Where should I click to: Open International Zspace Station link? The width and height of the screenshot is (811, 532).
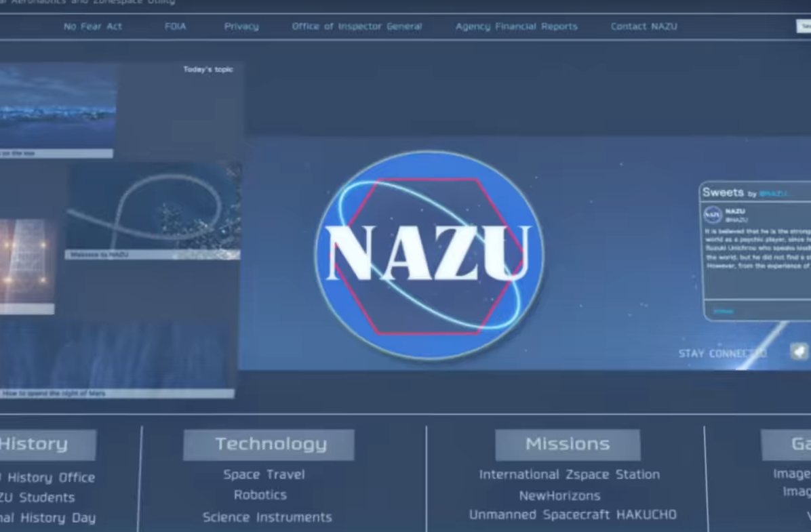click(570, 474)
